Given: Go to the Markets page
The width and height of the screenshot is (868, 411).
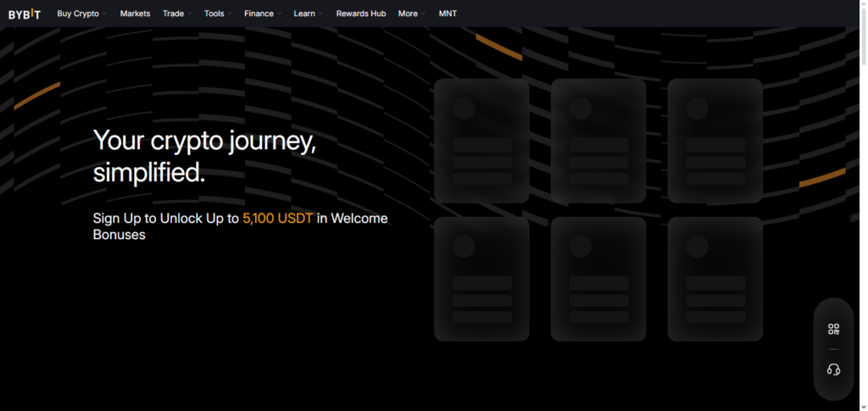Looking at the screenshot, I should (135, 14).
